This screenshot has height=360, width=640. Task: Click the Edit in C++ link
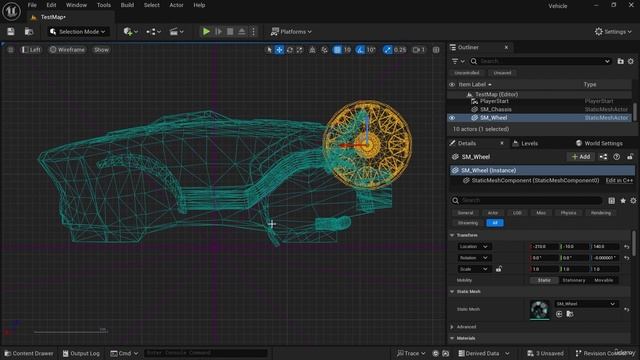click(619, 180)
